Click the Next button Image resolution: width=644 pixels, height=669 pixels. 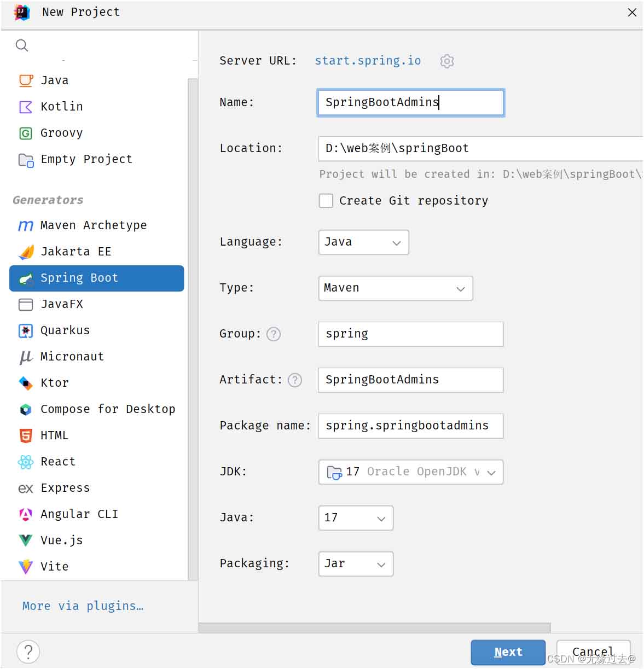(x=508, y=652)
